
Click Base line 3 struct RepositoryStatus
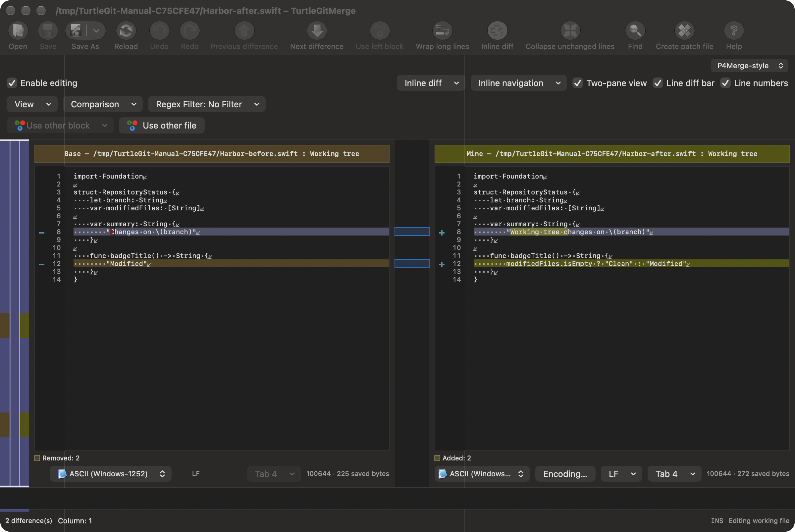pos(125,192)
